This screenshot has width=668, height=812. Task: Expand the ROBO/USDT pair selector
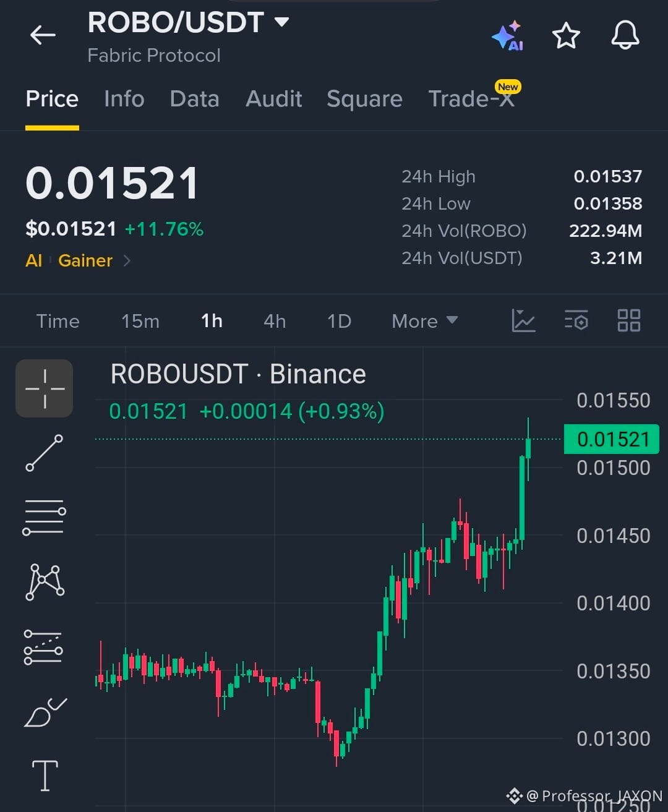[281, 22]
